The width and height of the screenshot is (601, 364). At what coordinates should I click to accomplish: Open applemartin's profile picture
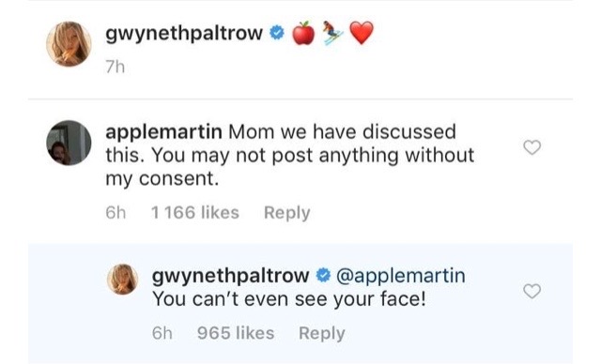click(69, 143)
